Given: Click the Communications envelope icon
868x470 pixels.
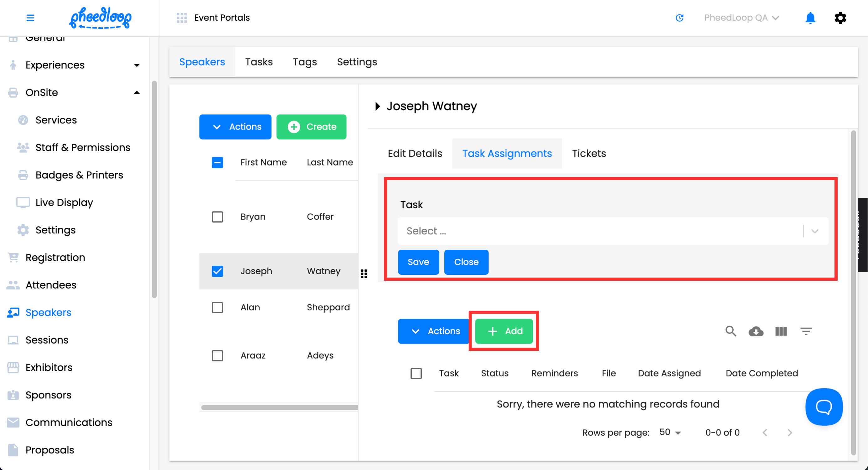Looking at the screenshot, I should [13, 422].
